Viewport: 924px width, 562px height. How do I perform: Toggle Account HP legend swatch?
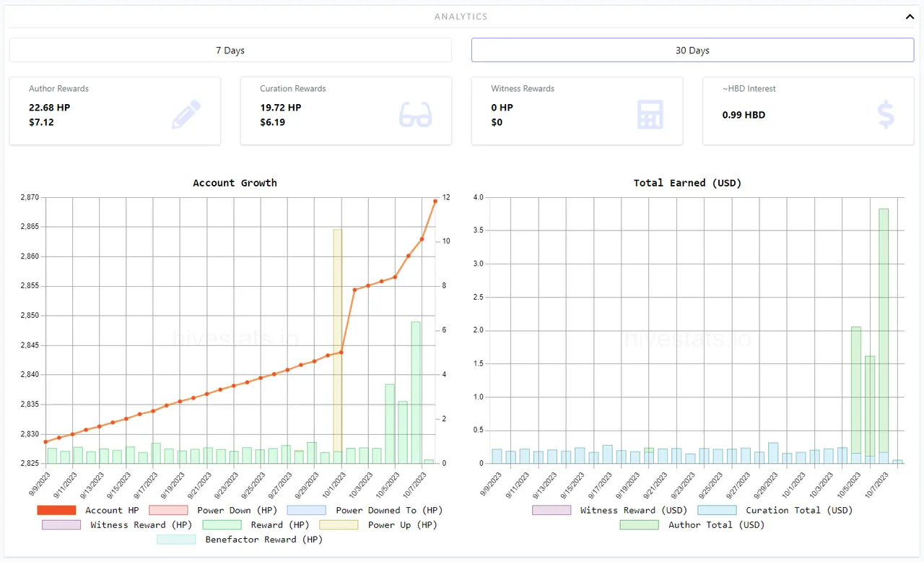click(56, 510)
